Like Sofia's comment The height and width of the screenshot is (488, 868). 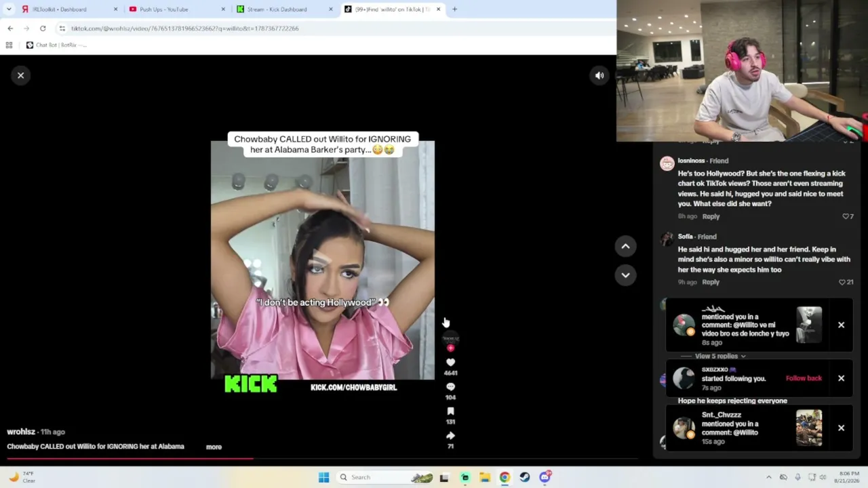(842, 282)
